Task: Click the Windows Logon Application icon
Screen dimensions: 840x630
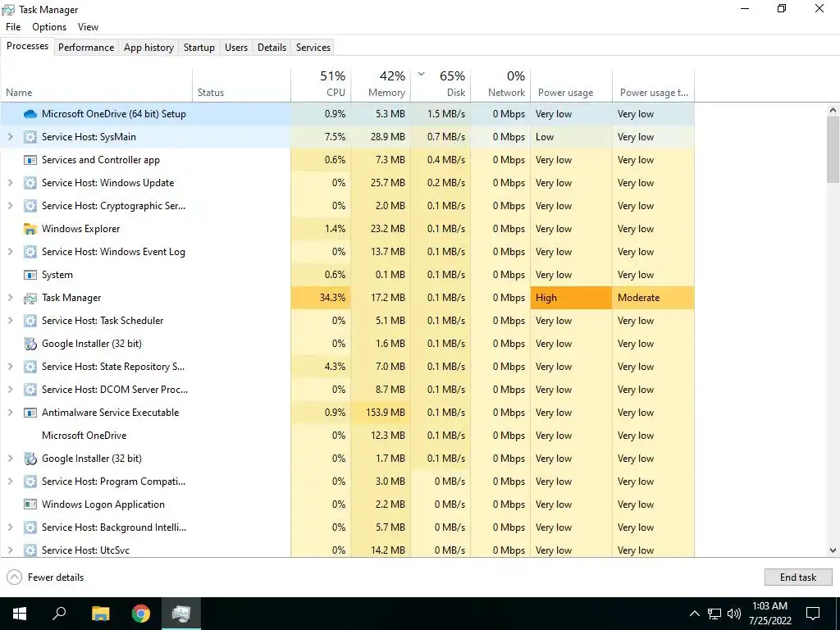Action: [30, 504]
